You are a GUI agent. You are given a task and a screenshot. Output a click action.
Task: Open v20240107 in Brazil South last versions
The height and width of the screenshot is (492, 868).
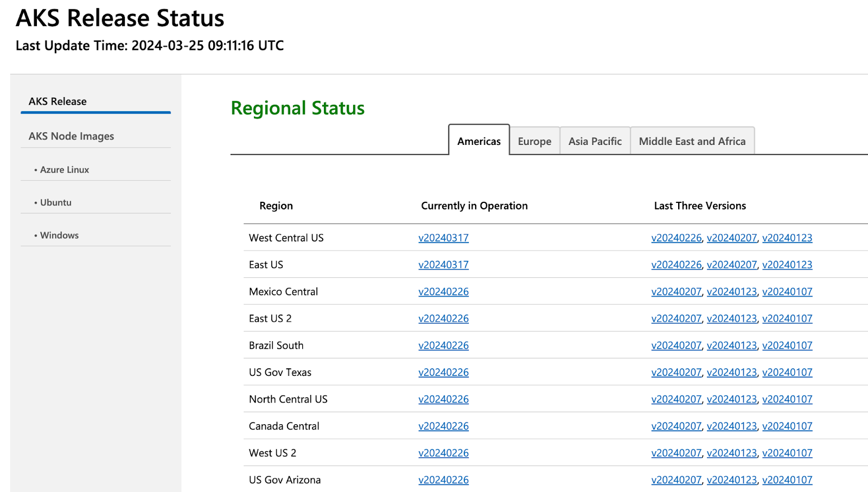pyautogui.click(x=787, y=346)
